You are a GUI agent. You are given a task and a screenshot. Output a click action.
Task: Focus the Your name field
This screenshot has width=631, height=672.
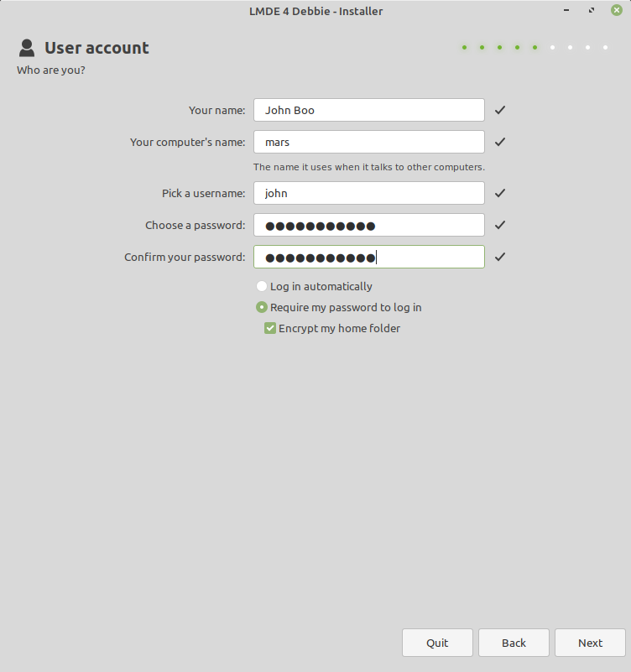coord(368,110)
